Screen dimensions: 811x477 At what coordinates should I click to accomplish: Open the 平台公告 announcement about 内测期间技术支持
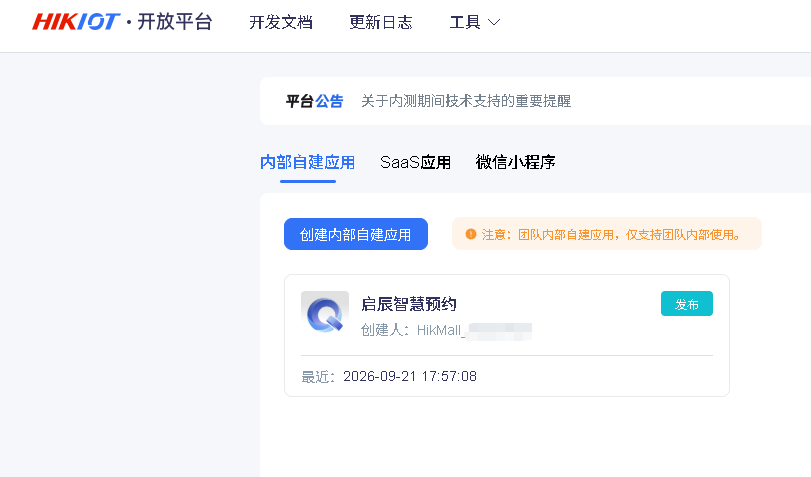[x=465, y=101]
